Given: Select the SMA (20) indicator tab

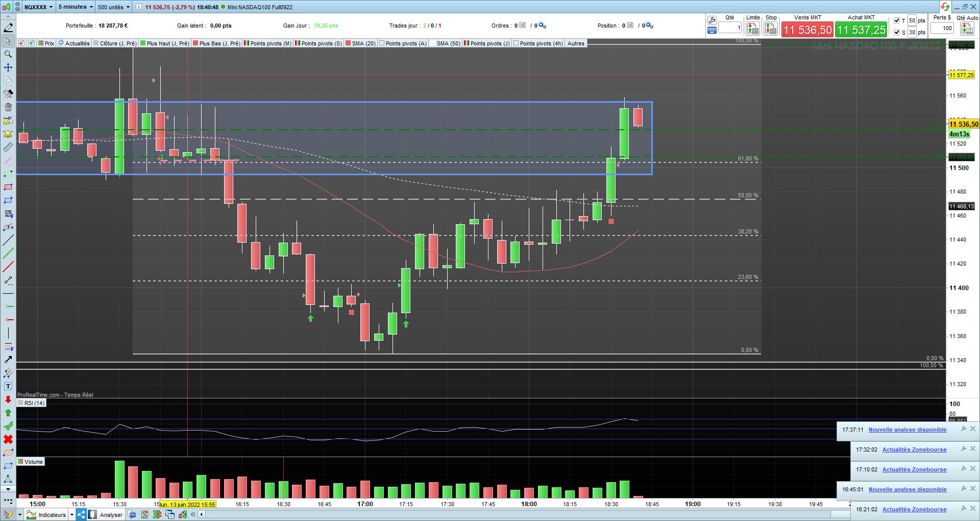Looking at the screenshot, I should 360,43.
